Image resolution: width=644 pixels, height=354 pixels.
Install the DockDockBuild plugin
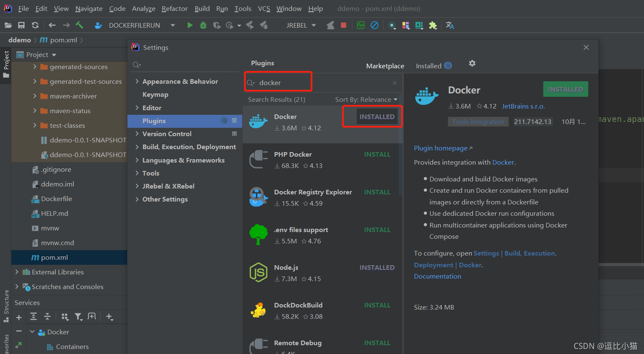377,305
